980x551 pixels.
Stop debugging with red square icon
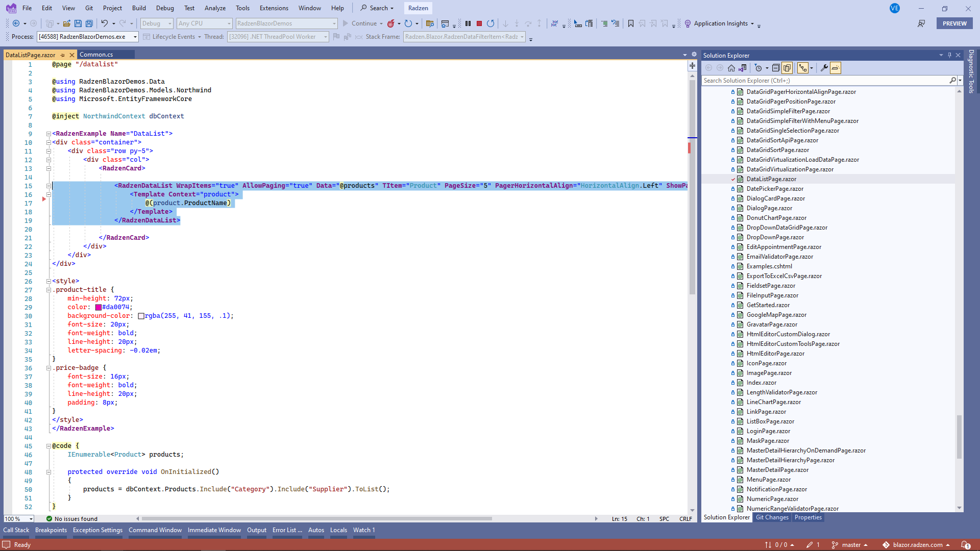click(479, 23)
